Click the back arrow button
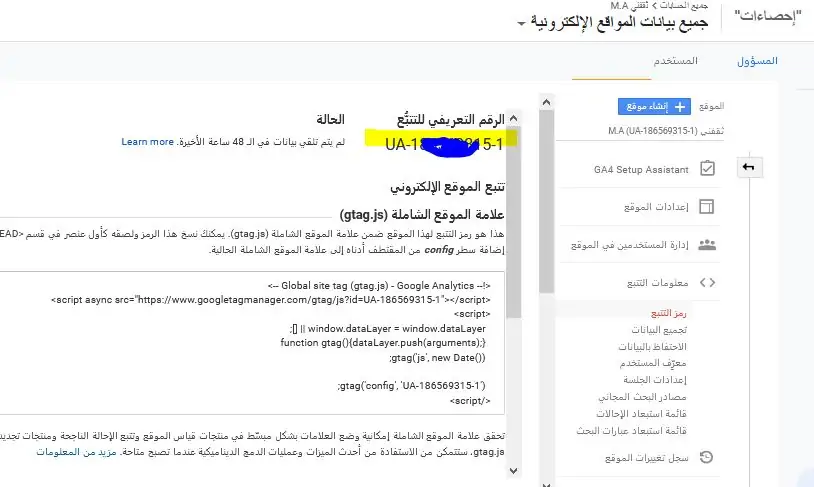The height and width of the screenshot is (487, 814). pos(749,167)
